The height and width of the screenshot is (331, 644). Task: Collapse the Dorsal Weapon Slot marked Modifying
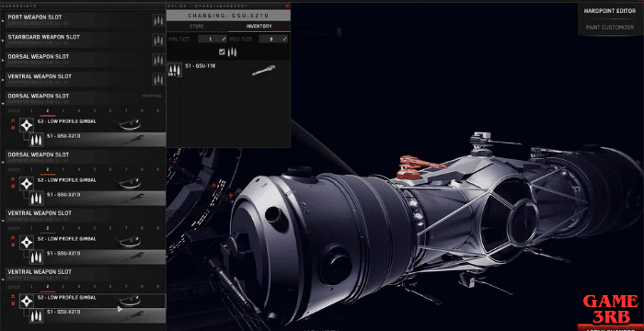(4, 104)
